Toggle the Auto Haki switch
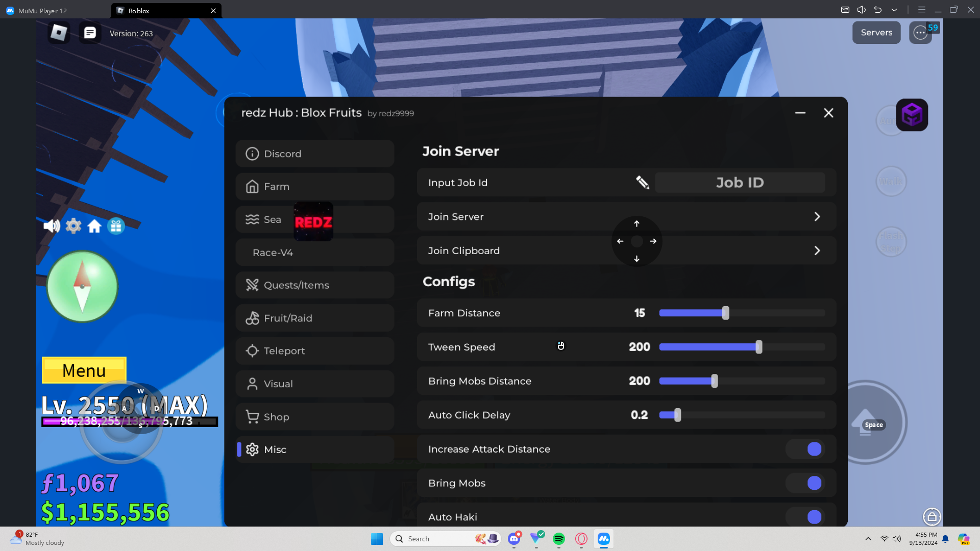 click(805, 517)
